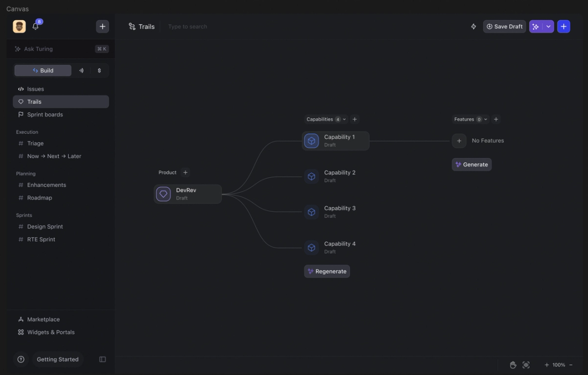Image resolution: width=588 pixels, height=375 pixels.
Task: Click the lightning bolt icon
Action: tap(474, 27)
